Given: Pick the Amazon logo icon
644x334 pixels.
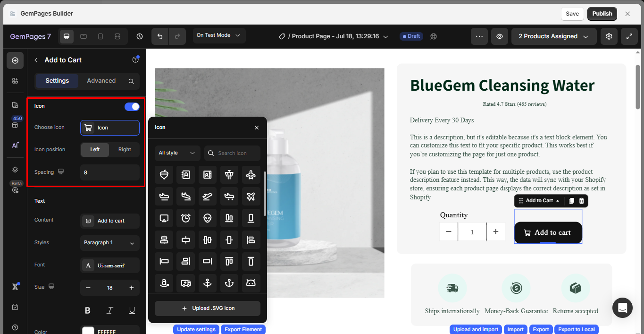Looking at the screenshot, I should click(x=164, y=283).
